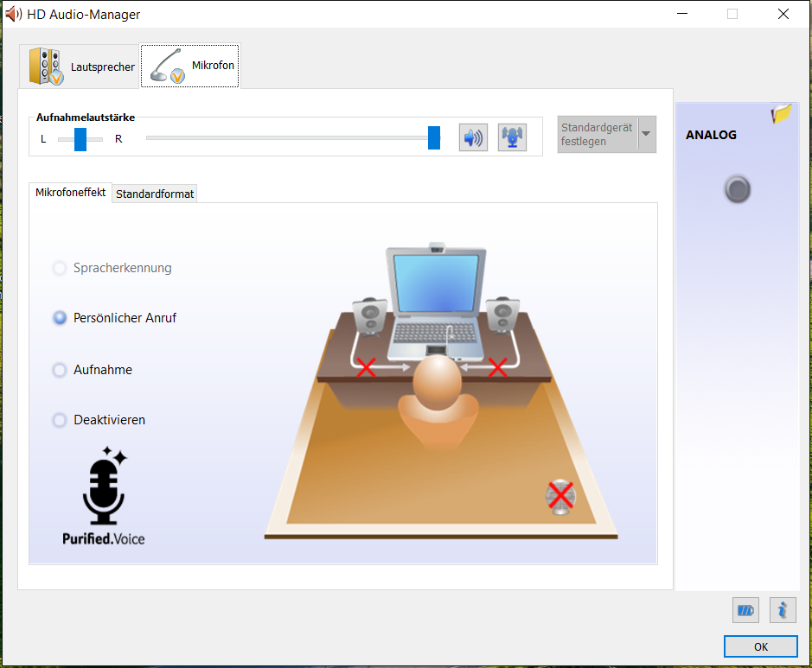Screen dimensions: 812x668
Task: Select the Mikrofoneffekt tab
Action: [x=70, y=193]
